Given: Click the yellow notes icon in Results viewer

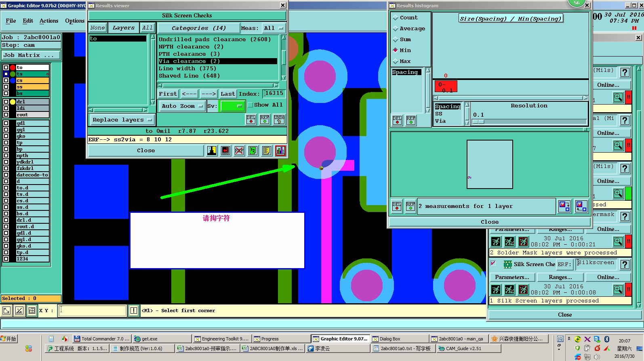Looking at the screenshot, I should 267,151.
